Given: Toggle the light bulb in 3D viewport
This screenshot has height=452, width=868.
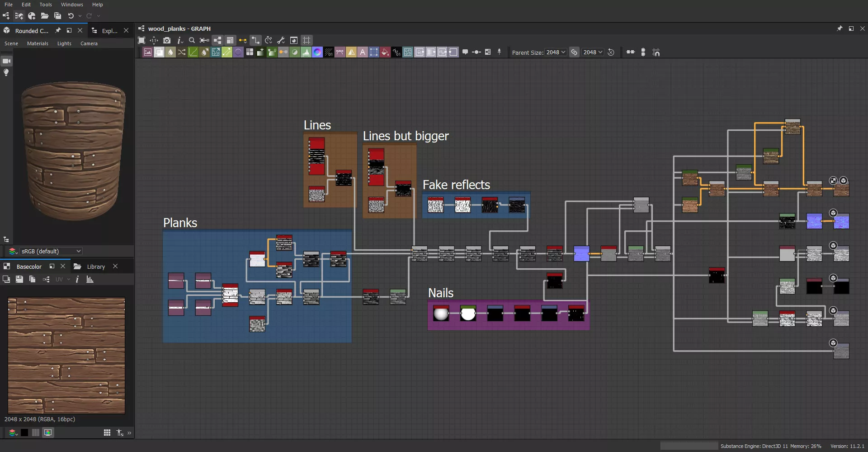Looking at the screenshot, I should pyautogui.click(x=6, y=73).
